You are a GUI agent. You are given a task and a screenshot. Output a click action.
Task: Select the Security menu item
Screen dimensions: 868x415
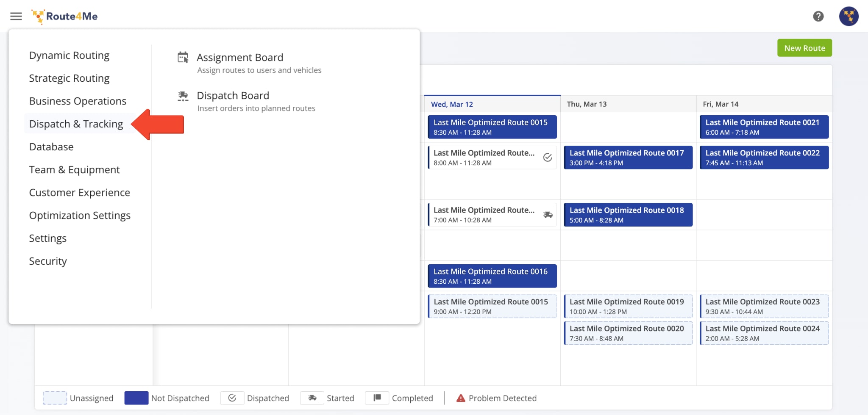(47, 261)
